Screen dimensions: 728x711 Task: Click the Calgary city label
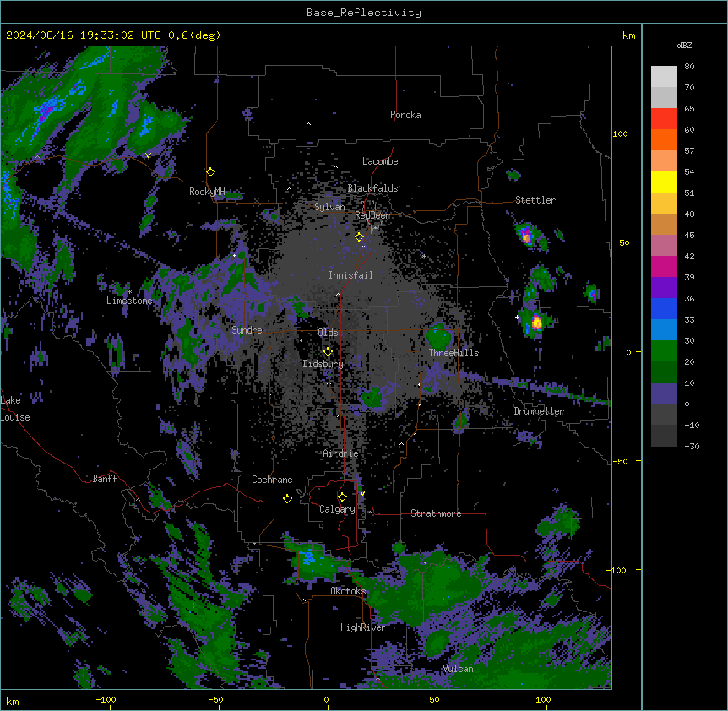(337, 509)
